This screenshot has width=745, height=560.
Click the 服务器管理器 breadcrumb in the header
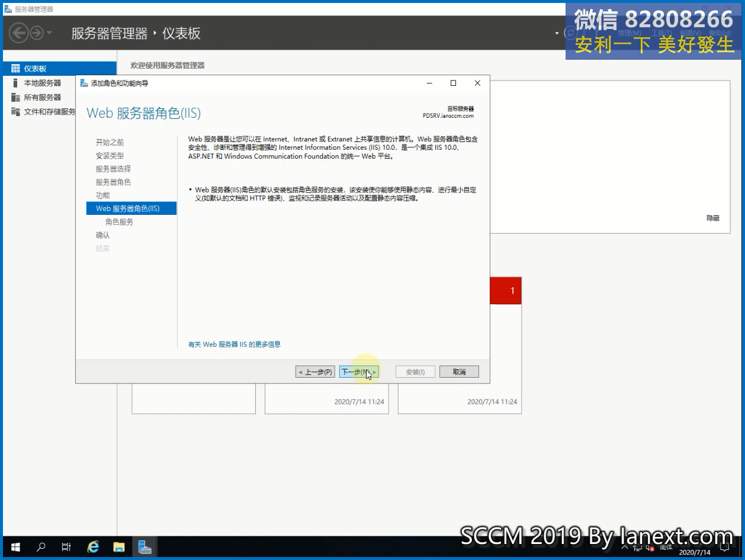(x=110, y=33)
